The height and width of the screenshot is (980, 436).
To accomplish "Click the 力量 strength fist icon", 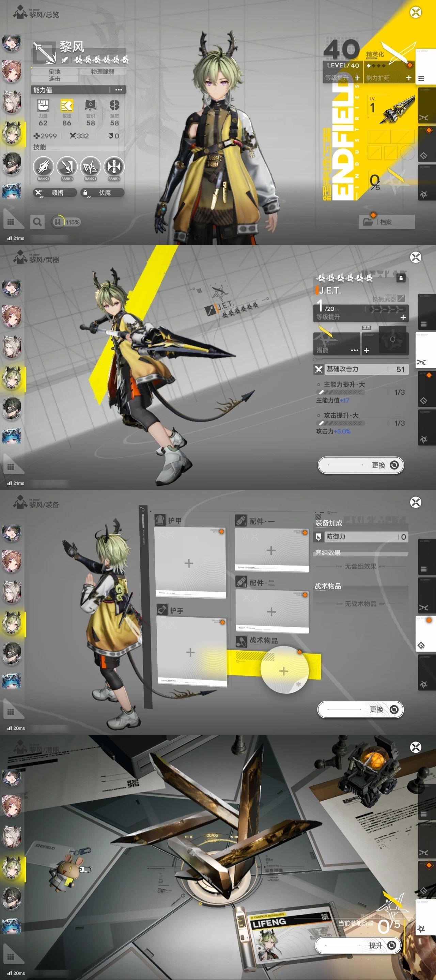I will [43, 105].
